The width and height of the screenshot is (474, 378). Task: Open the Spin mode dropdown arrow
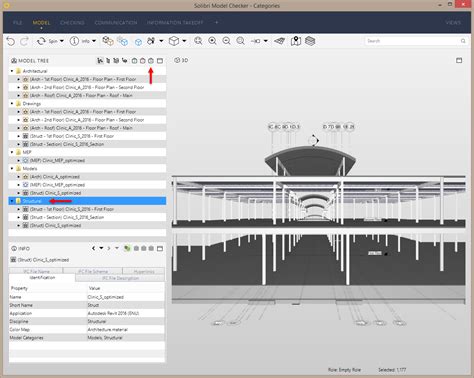(x=62, y=41)
